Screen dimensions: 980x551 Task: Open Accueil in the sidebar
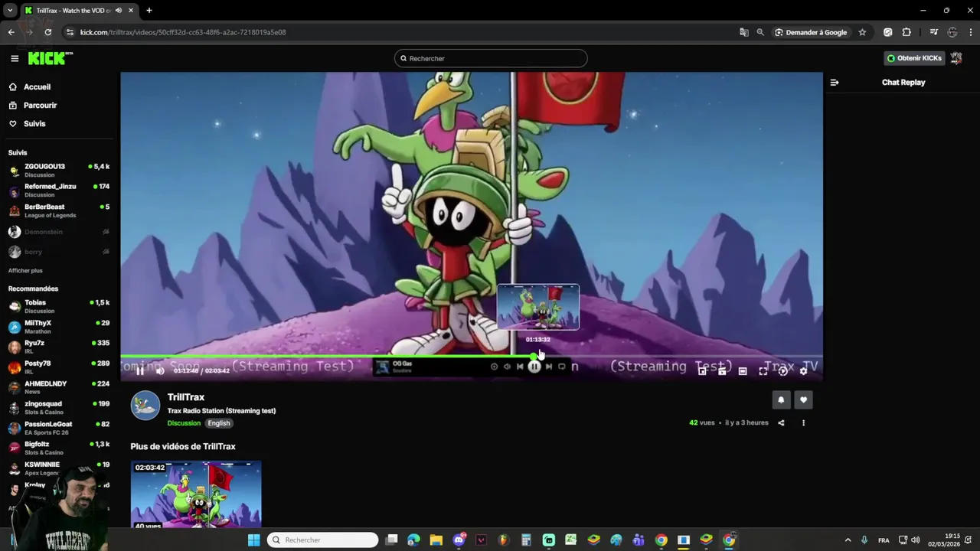[37, 87]
